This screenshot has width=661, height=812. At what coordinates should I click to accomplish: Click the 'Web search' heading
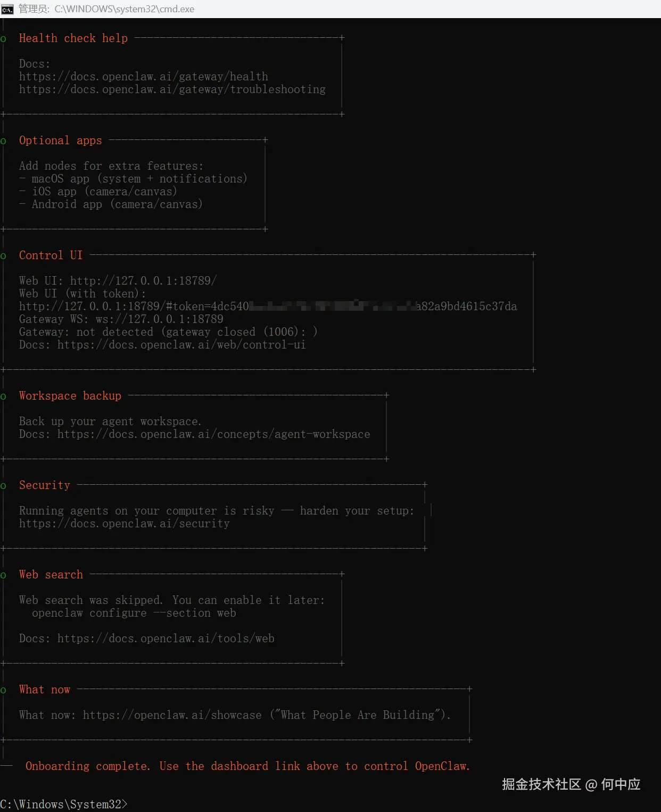coord(51,575)
